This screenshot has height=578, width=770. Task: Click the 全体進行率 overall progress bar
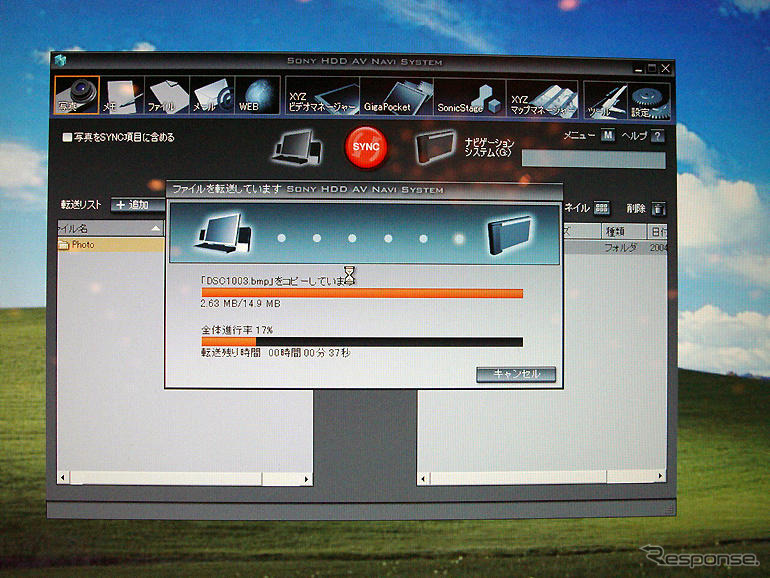pos(362,342)
